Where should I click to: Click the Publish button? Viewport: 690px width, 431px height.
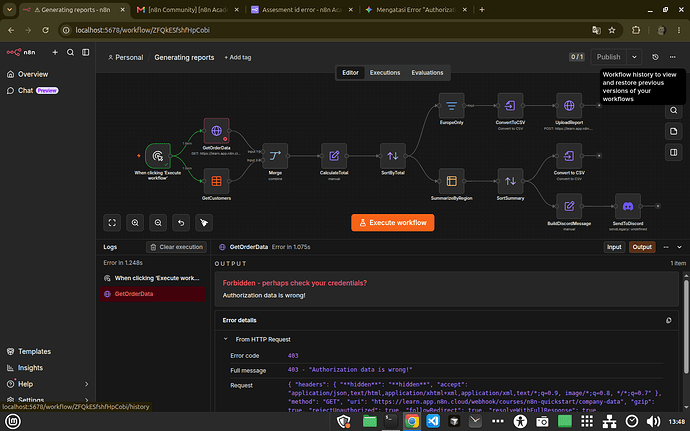click(609, 57)
